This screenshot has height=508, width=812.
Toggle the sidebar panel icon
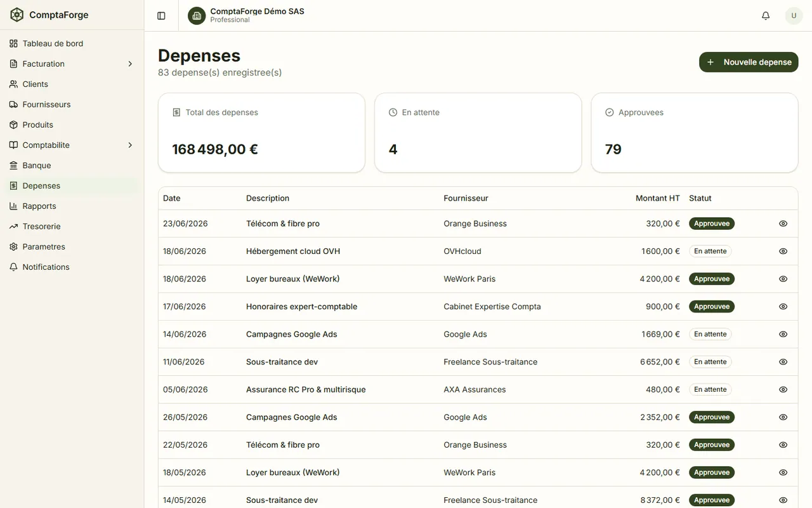pos(161,15)
